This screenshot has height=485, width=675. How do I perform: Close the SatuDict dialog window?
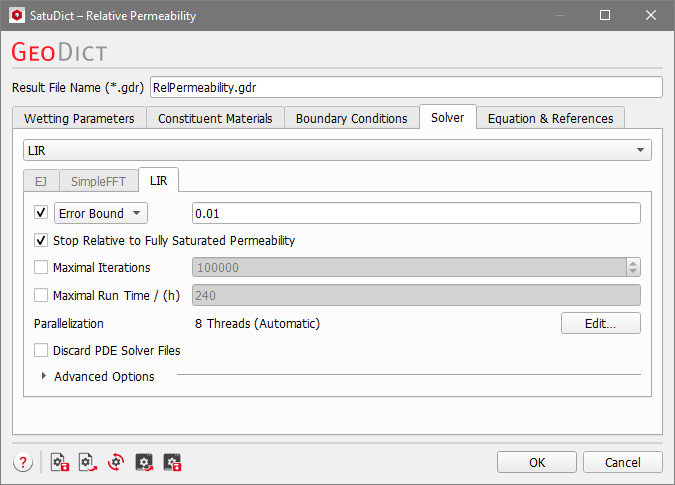[651, 15]
